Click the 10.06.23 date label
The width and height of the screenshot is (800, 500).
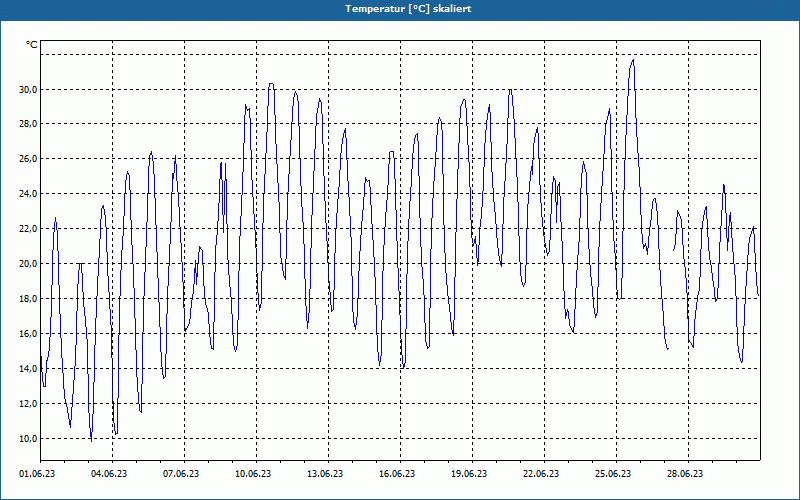(253, 474)
